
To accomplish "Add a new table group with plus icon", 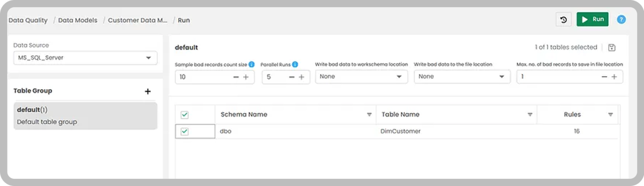I will 148,91.
